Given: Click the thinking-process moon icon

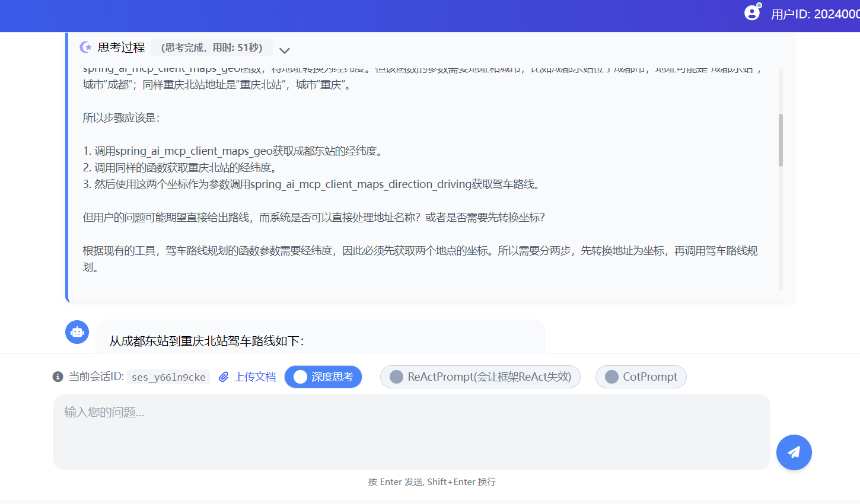Looking at the screenshot, I should pos(85,47).
